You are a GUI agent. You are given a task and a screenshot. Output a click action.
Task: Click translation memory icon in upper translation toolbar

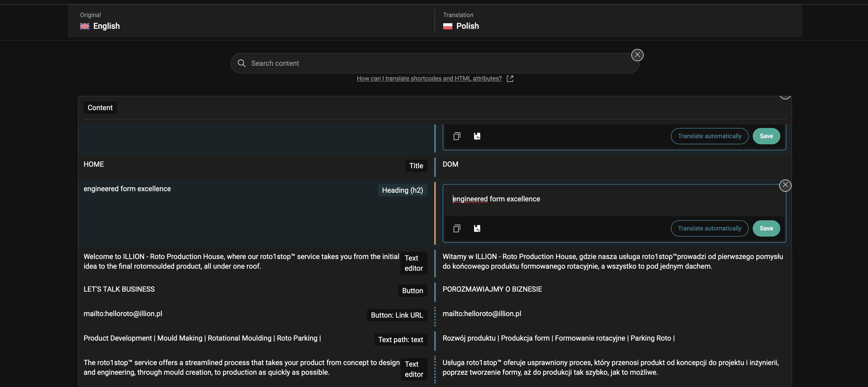(x=477, y=136)
